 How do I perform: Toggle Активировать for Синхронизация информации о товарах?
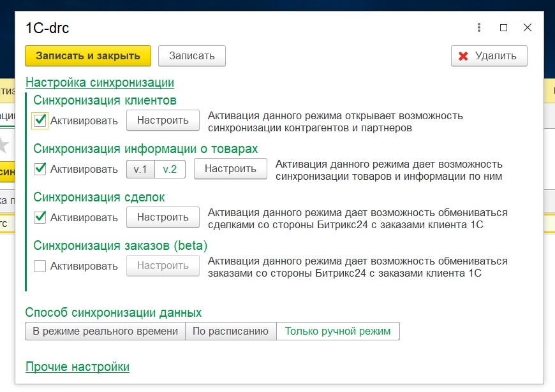40,169
